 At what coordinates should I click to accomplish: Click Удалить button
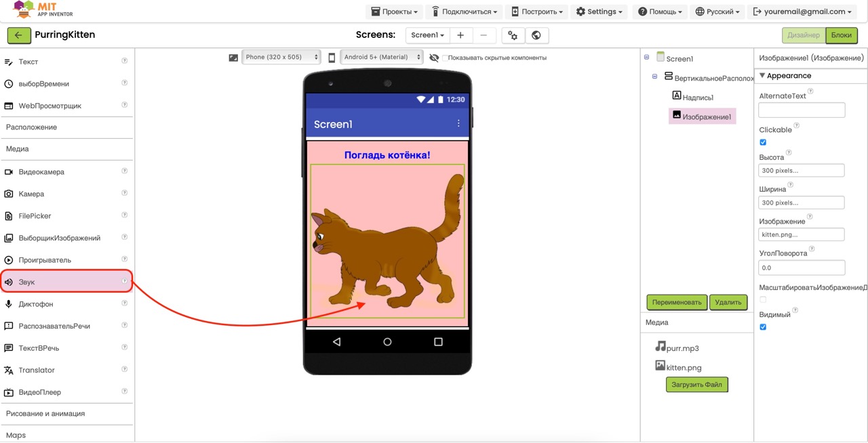(x=728, y=302)
